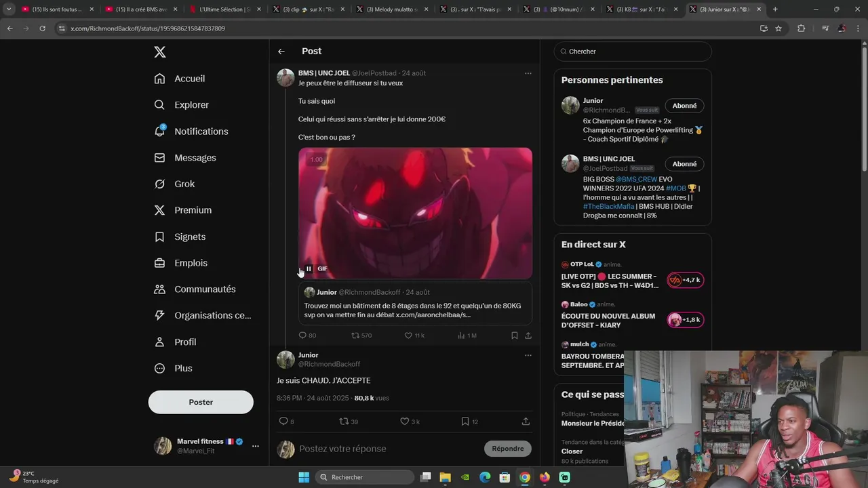868x488 pixels.
Task: Open tab search dropdown arrow
Action: tap(9, 9)
